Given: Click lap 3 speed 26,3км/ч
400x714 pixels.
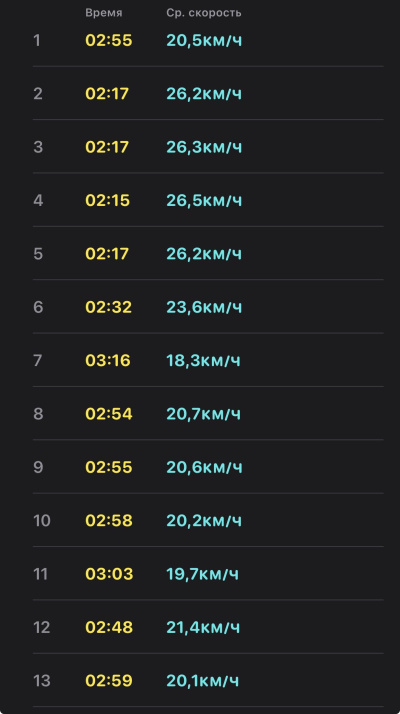Looking at the screenshot, I should (x=204, y=148).
